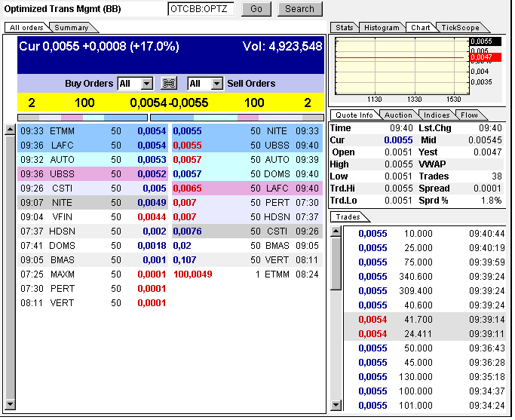Click the order book scroll down arrow
The width and height of the screenshot is (515, 420).
11,404
